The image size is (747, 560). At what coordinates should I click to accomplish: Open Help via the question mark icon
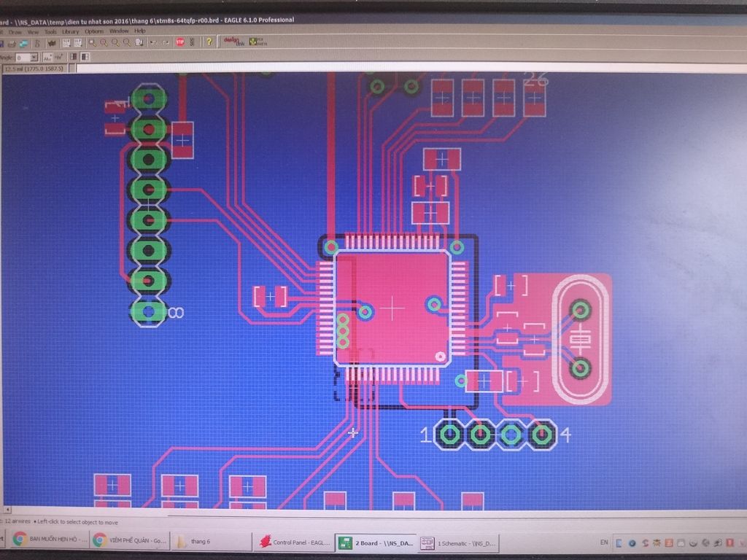coord(209,42)
